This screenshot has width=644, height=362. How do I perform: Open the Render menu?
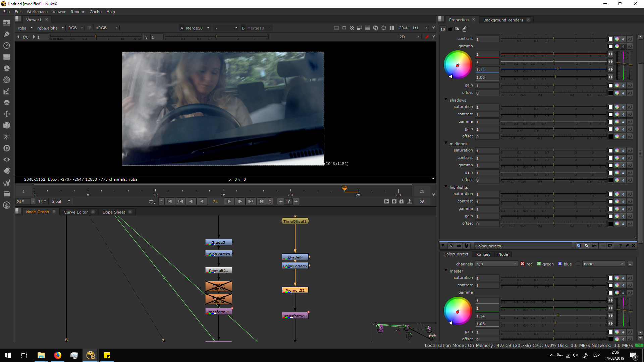coord(77,12)
